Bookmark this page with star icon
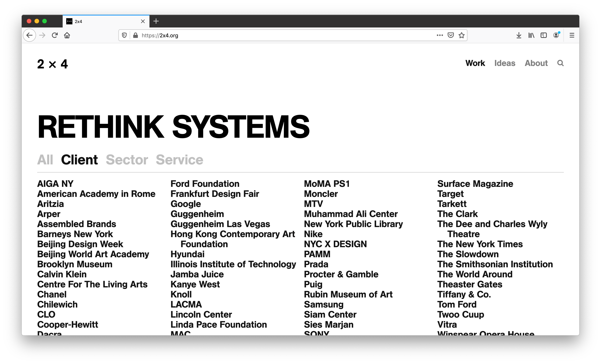The image size is (601, 364). point(461,35)
